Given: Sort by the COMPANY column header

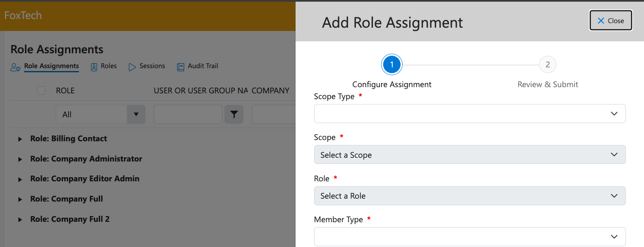Looking at the screenshot, I should 270,90.
